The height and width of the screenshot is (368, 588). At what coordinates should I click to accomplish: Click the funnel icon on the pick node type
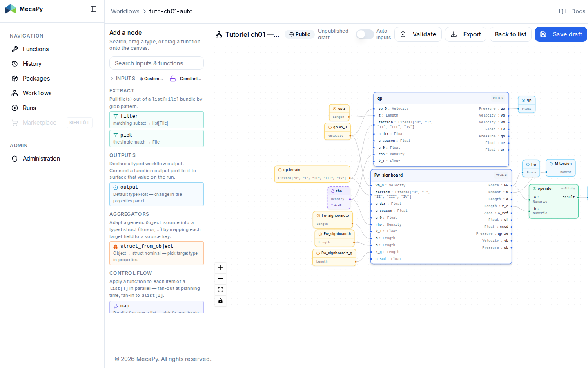[x=116, y=135]
